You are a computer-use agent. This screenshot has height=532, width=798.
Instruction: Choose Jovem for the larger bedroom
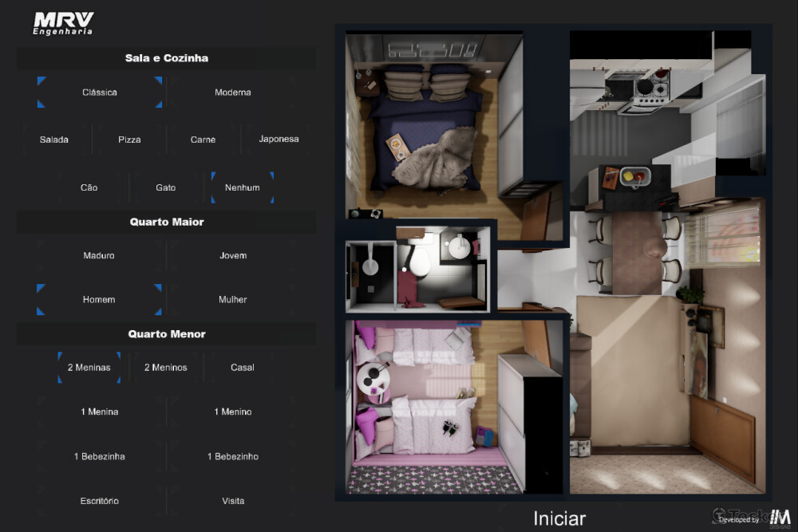coord(233,256)
